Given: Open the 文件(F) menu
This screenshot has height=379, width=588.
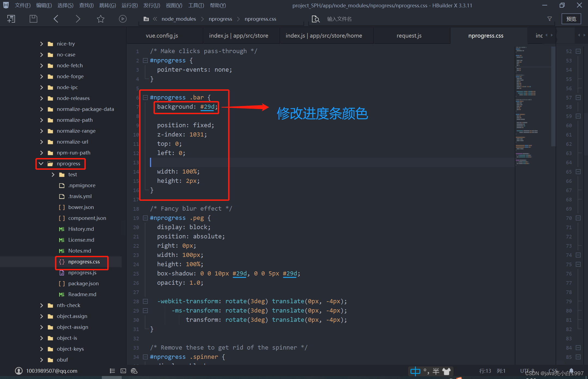Looking at the screenshot, I should click(23, 5).
